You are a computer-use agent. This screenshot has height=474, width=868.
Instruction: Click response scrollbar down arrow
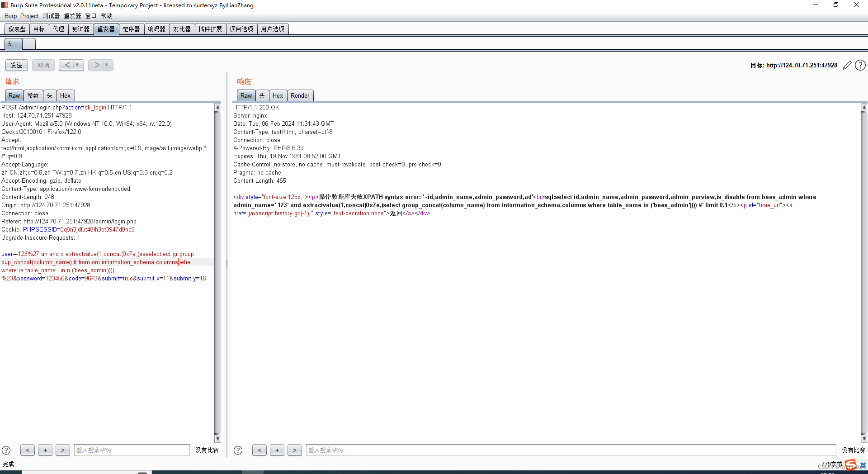tap(864, 438)
